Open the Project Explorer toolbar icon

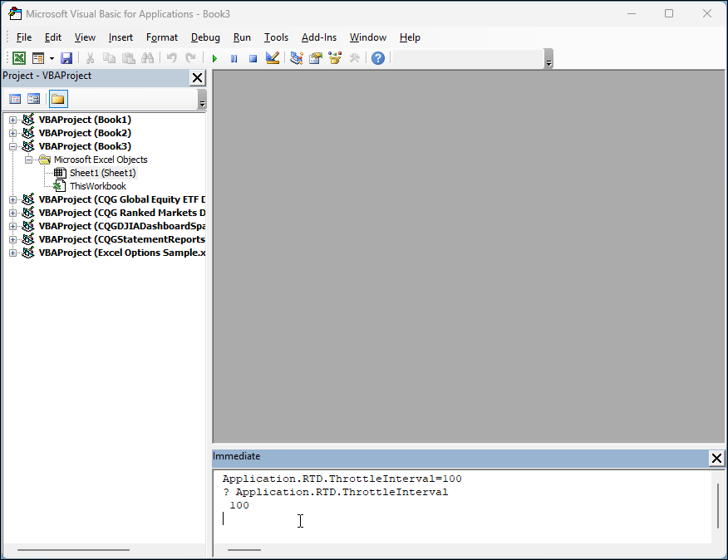(x=296, y=58)
